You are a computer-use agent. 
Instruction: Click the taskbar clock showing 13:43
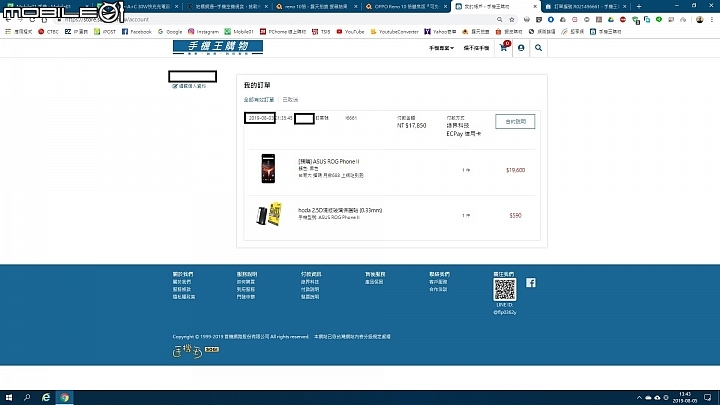coord(685,398)
